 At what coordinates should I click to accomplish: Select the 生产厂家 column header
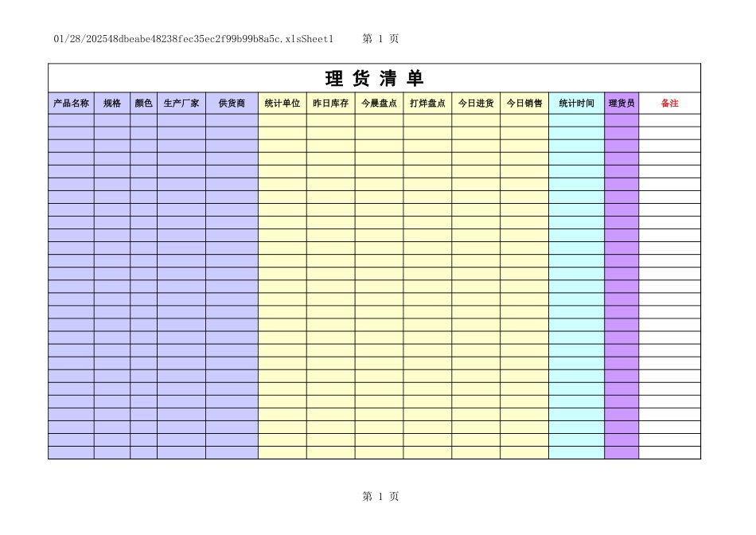pyautogui.click(x=182, y=102)
